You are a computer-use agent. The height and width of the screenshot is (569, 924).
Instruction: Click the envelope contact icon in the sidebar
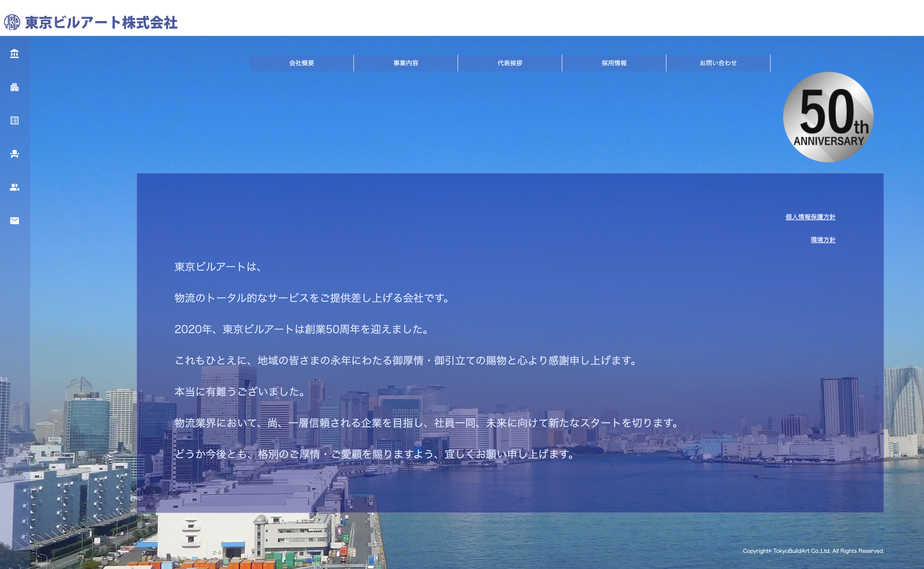pos(14,220)
